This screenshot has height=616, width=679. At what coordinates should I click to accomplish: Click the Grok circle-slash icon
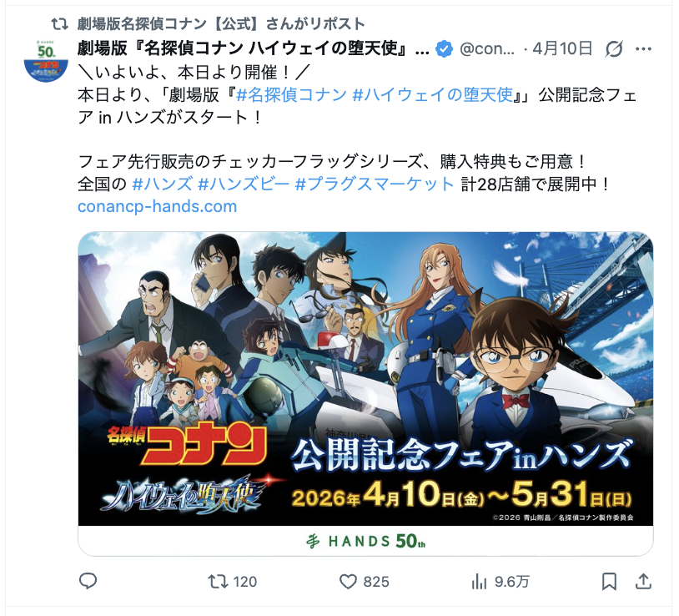point(614,49)
